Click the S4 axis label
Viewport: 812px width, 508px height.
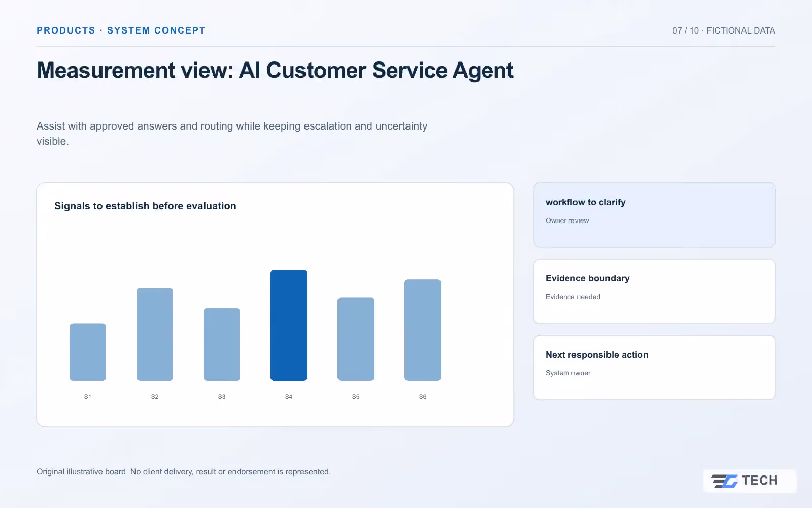[289, 397]
